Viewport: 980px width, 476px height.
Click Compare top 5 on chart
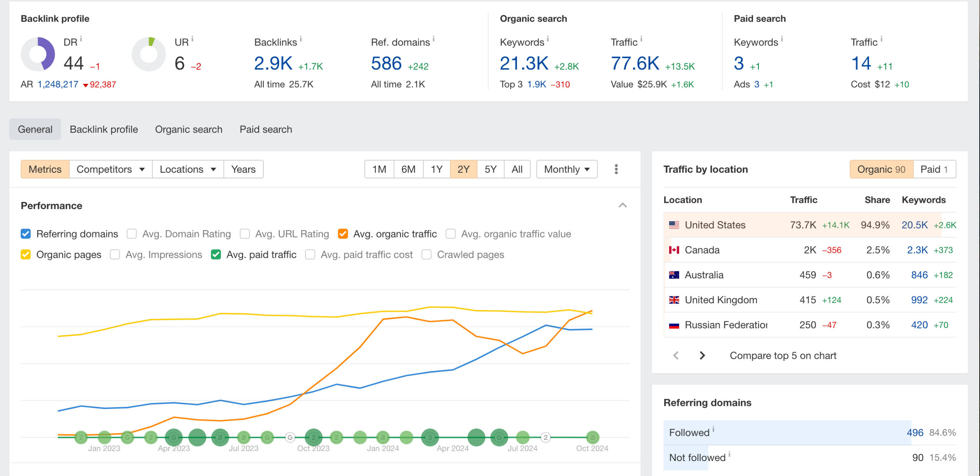(x=783, y=355)
